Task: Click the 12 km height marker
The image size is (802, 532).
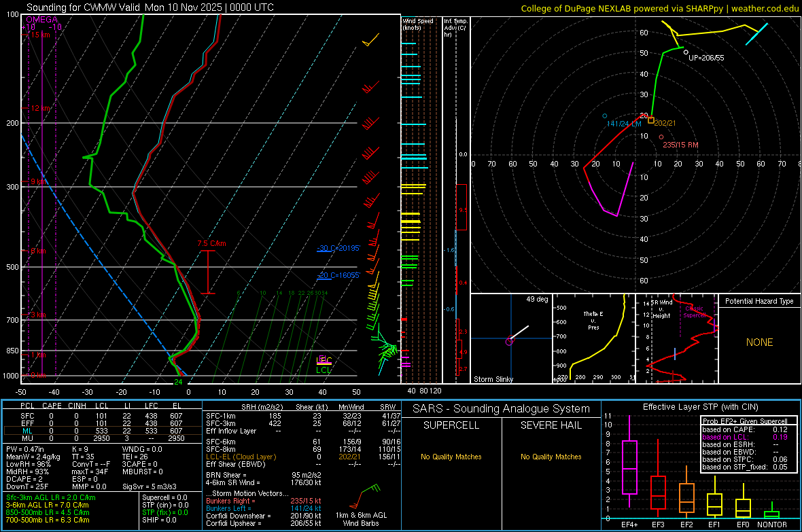Action: [40, 109]
